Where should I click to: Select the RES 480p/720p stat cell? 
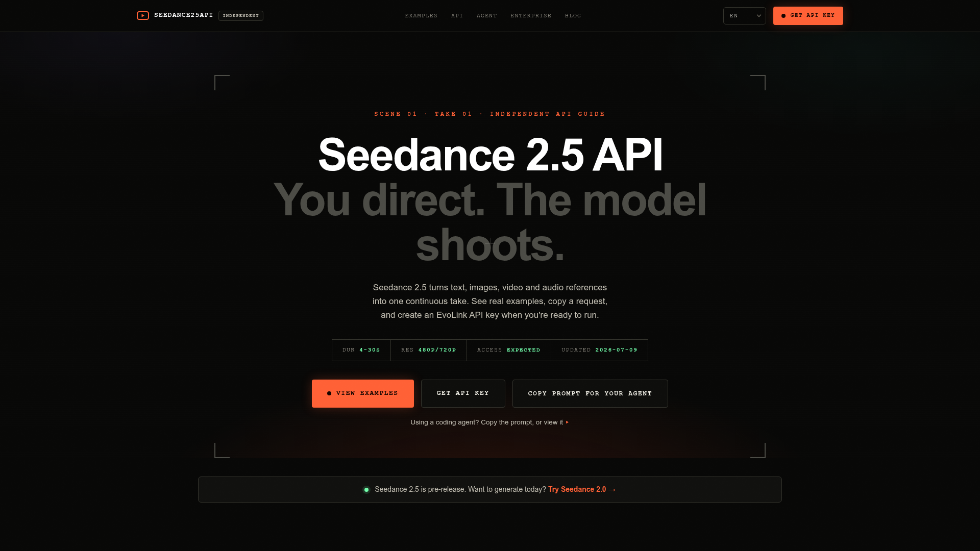pyautogui.click(x=429, y=350)
